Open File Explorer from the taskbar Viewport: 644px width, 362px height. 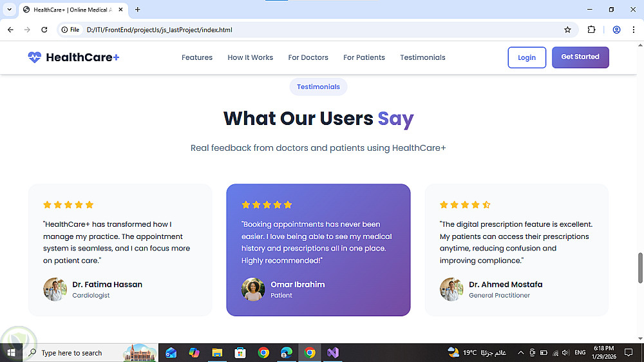point(217,352)
